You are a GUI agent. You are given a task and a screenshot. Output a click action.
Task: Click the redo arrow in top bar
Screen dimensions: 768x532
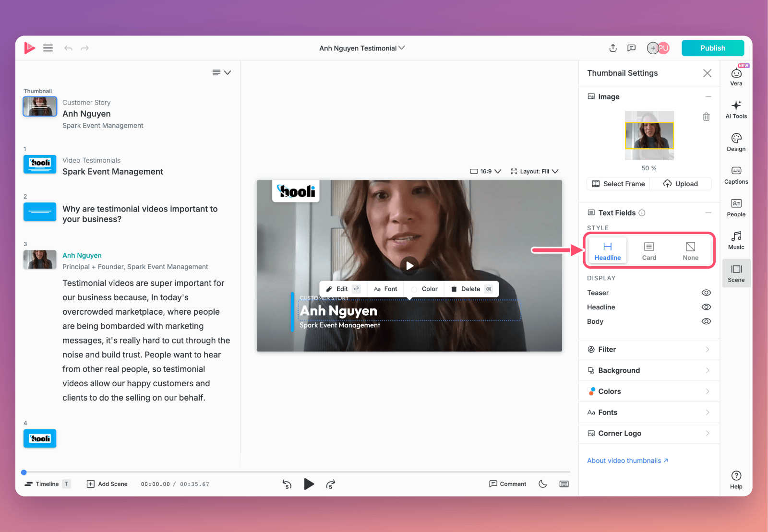click(x=85, y=48)
